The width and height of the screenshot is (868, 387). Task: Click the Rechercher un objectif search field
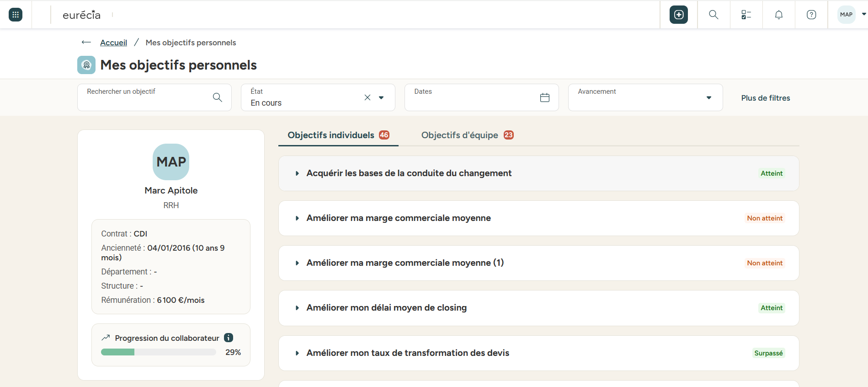tap(154, 97)
